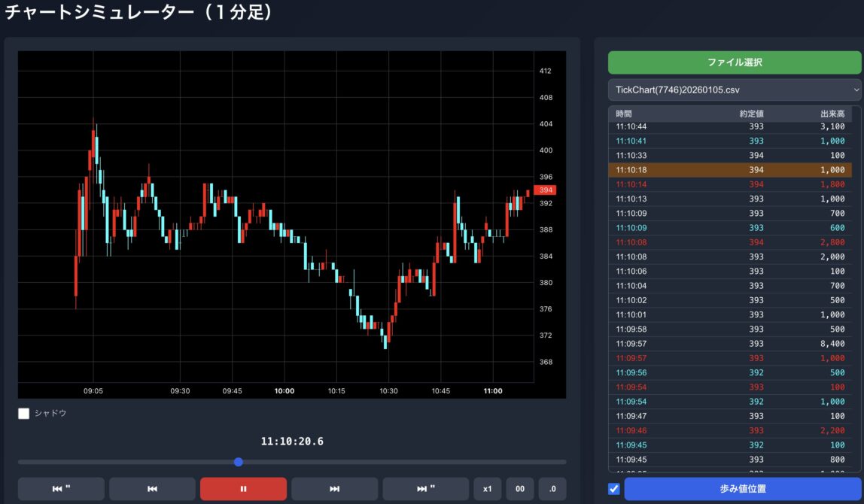
Task: Click the green ファイル選択 button
Action: (x=735, y=62)
